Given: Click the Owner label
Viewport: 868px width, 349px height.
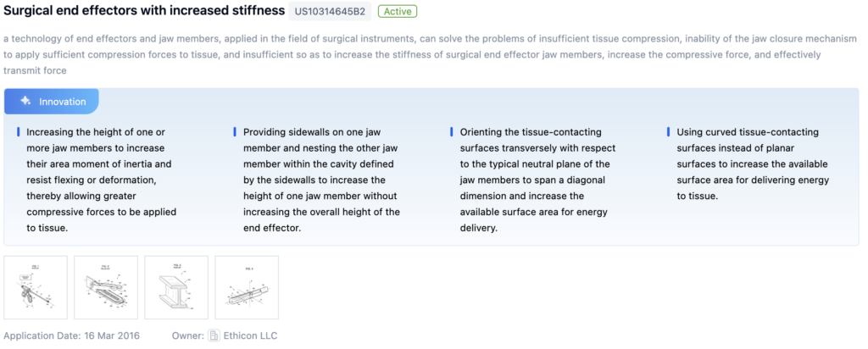Looking at the screenshot, I should click(x=186, y=335).
